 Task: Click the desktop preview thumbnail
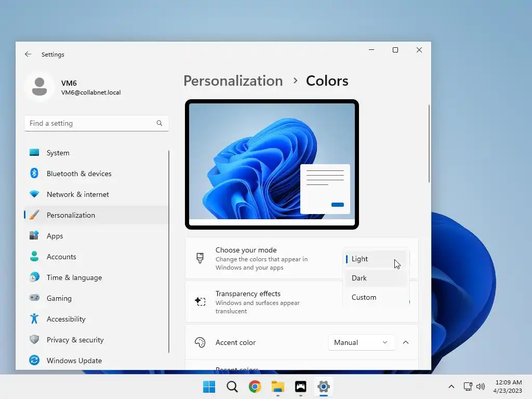pos(272,164)
